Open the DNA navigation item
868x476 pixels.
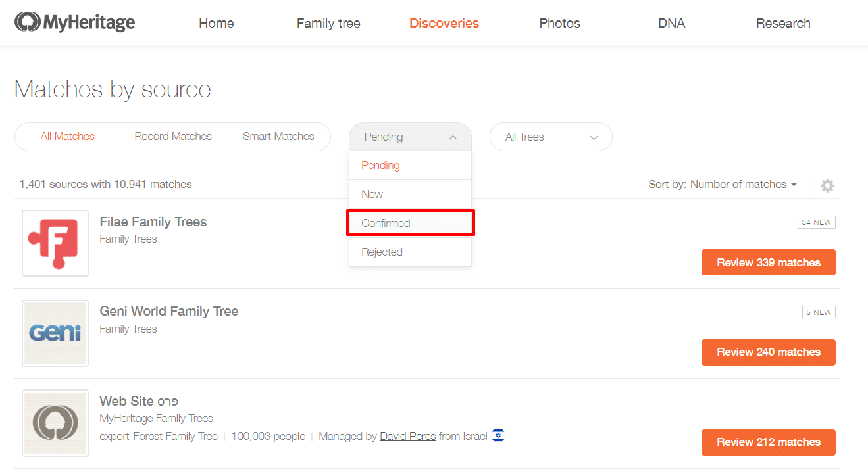point(672,23)
